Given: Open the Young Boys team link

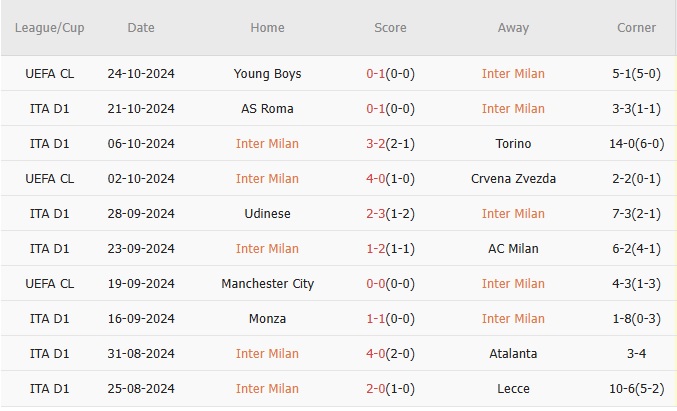Looking at the screenshot, I should pyautogui.click(x=267, y=74).
